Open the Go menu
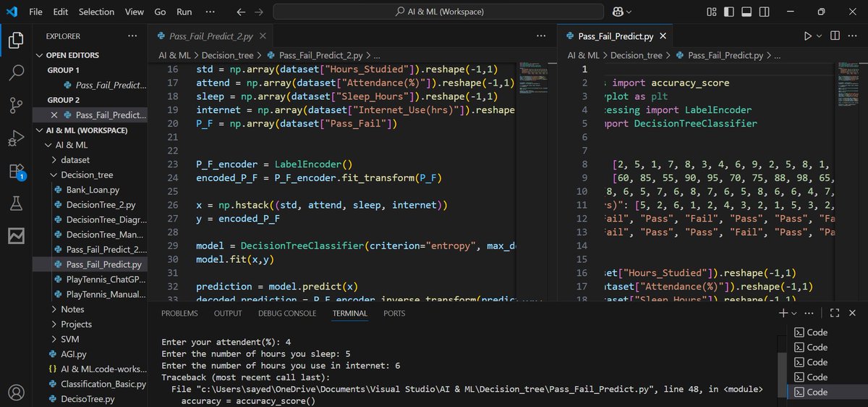868x407 pixels. pyautogui.click(x=160, y=12)
